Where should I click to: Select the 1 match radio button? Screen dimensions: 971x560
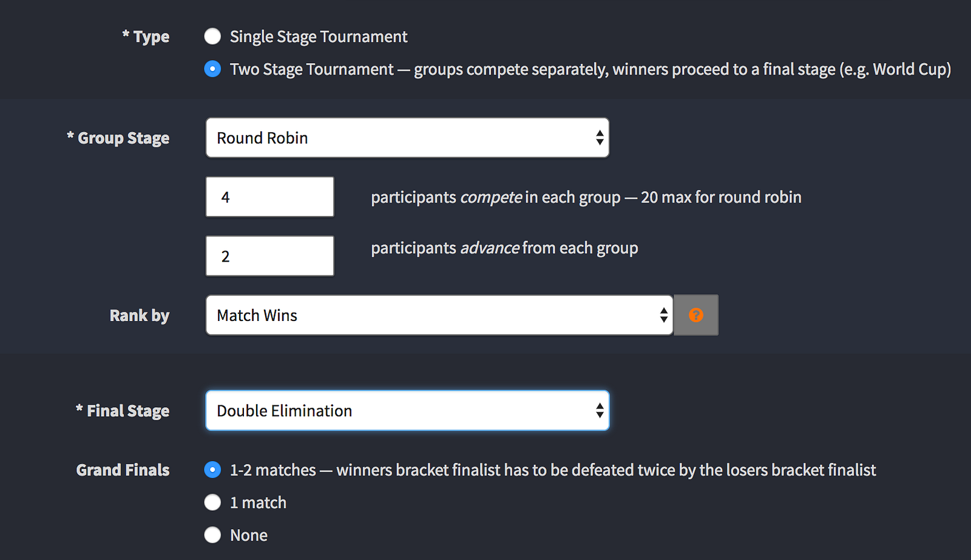click(212, 502)
